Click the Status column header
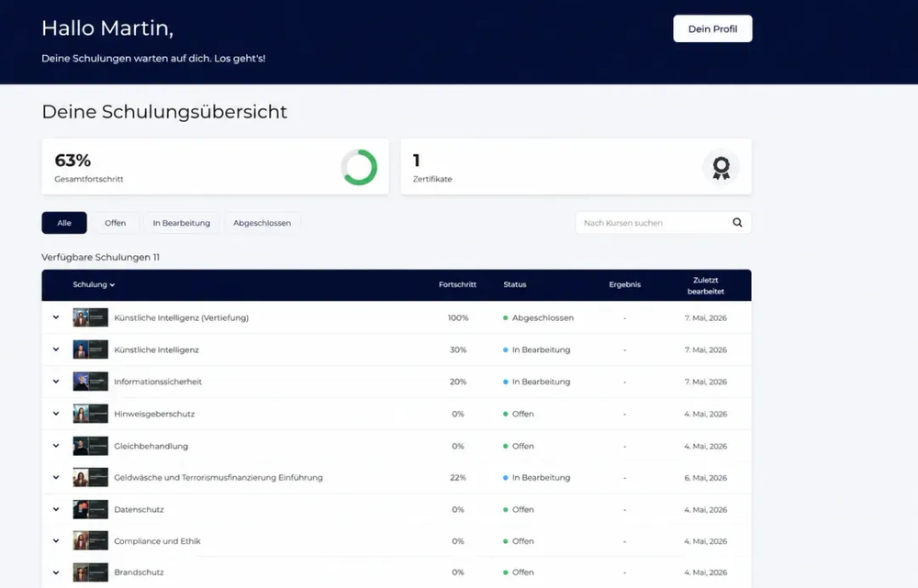The height and width of the screenshot is (588, 918). (515, 285)
